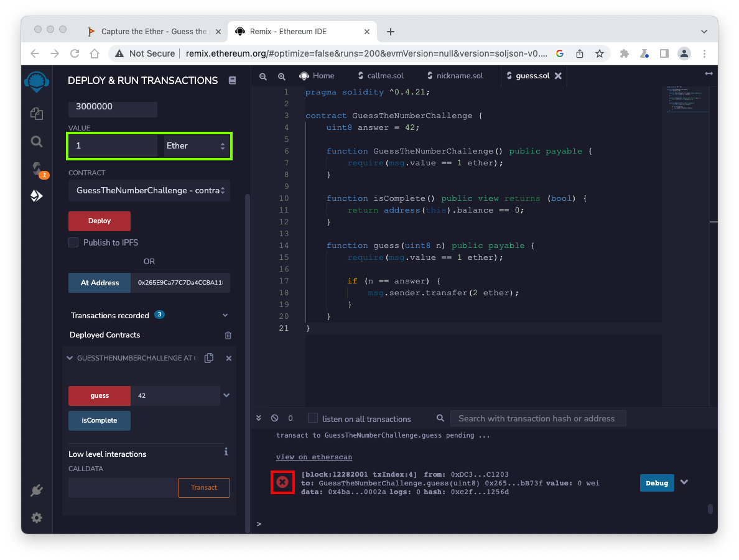Expand the Transactions recorded section
739x560 pixels.
coord(225,315)
